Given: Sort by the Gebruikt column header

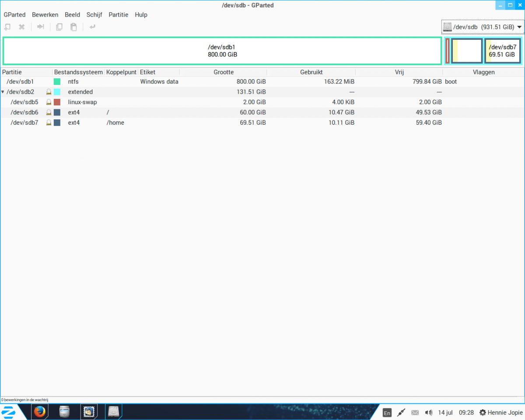Looking at the screenshot, I should (311, 72).
